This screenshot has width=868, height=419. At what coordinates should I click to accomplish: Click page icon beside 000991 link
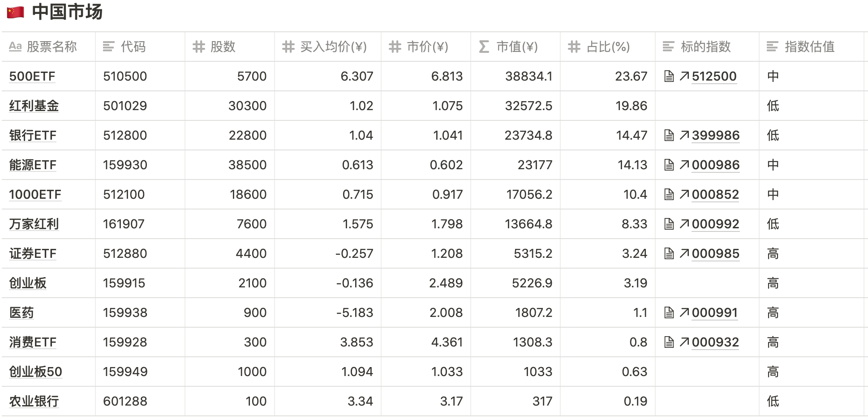[669, 313]
